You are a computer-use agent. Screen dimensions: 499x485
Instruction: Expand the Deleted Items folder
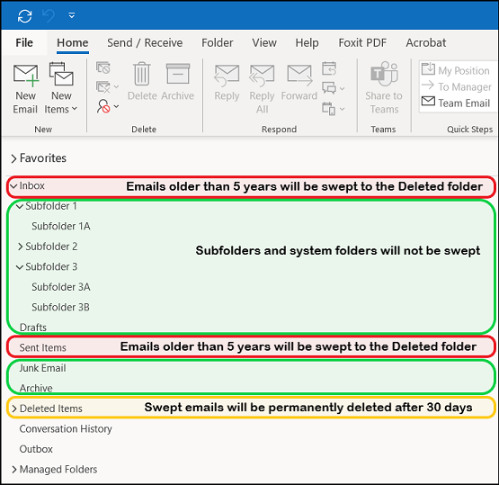pos(14,409)
